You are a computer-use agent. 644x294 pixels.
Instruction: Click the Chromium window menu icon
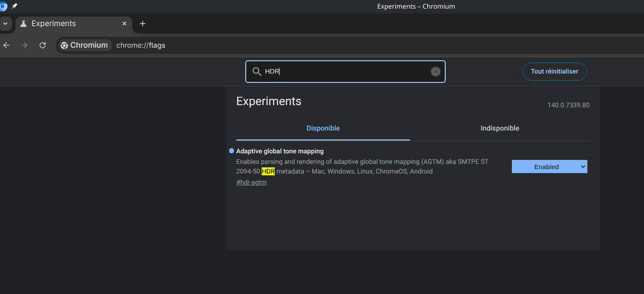click(x=3, y=7)
